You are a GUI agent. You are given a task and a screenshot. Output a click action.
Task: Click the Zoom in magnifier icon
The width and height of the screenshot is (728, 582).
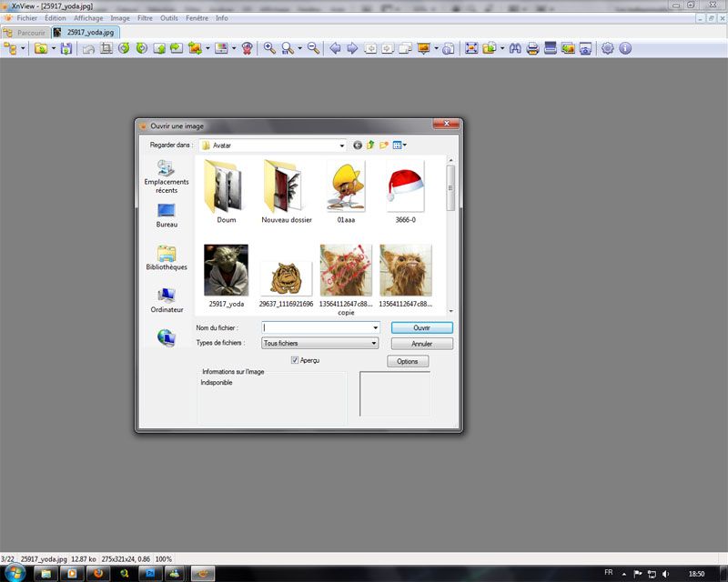click(x=269, y=48)
